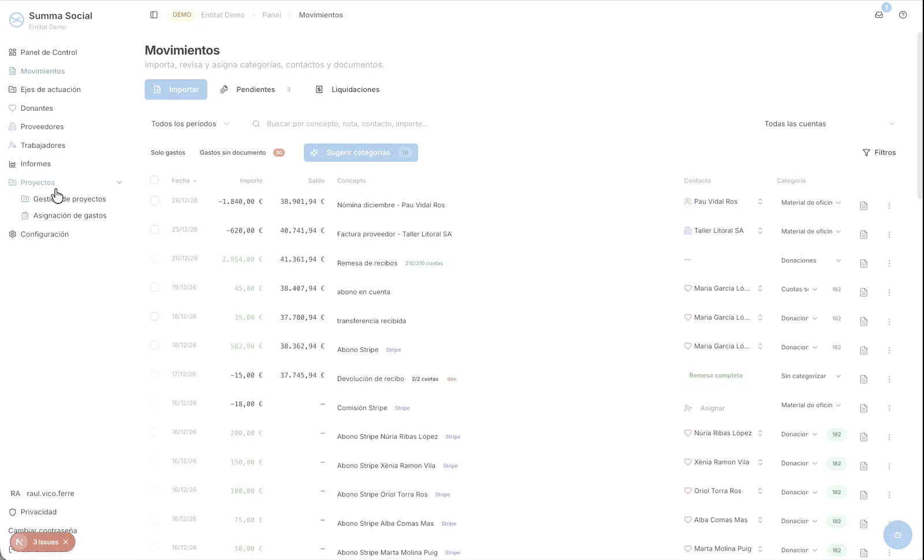Open the Todos los períodos dropdown
924x560 pixels.
point(190,124)
